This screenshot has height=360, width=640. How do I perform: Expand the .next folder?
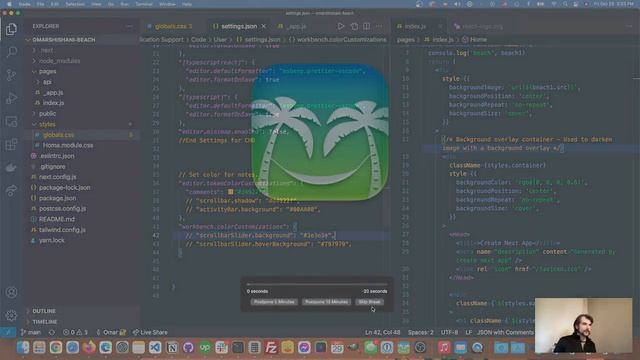click(46, 50)
